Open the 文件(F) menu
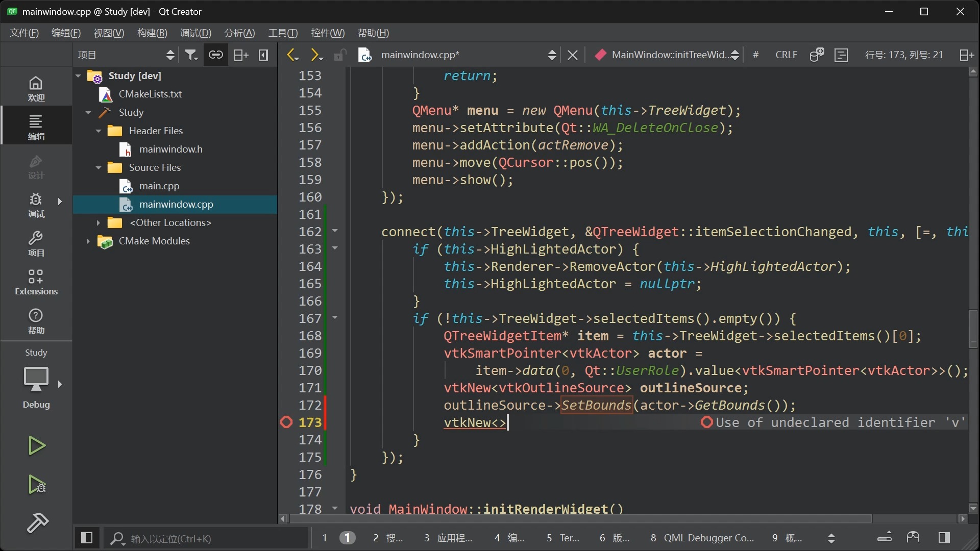The height and width of the screenshot is (551, 980). coord(24,32)
